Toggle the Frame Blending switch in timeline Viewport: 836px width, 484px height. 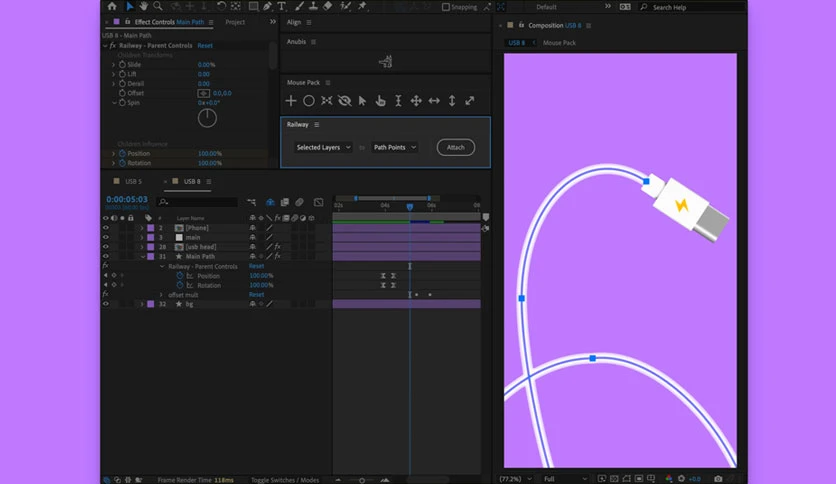285,202
